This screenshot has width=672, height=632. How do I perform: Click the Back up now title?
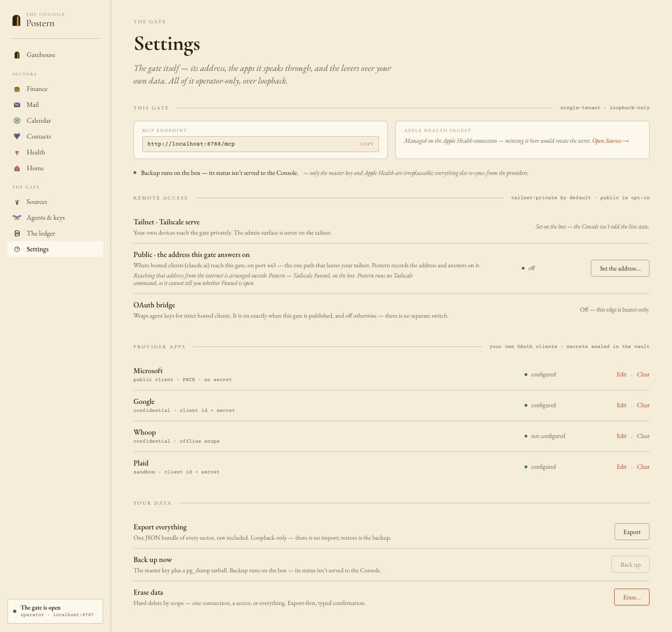(153, 560)
